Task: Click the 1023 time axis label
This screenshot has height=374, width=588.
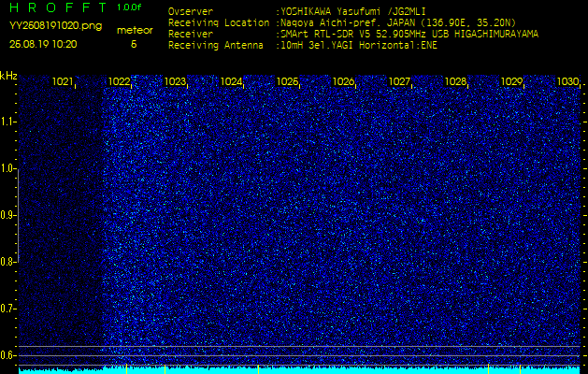Action: (175, 81)
